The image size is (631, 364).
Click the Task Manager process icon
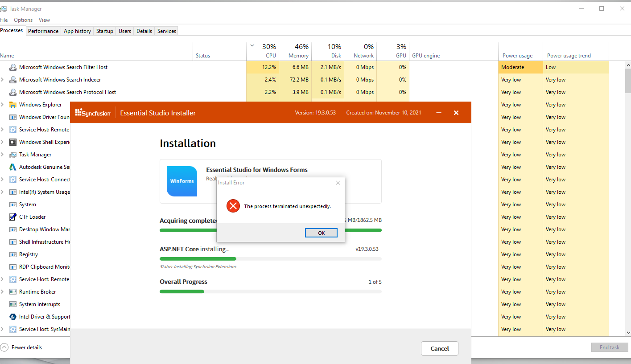13,155
